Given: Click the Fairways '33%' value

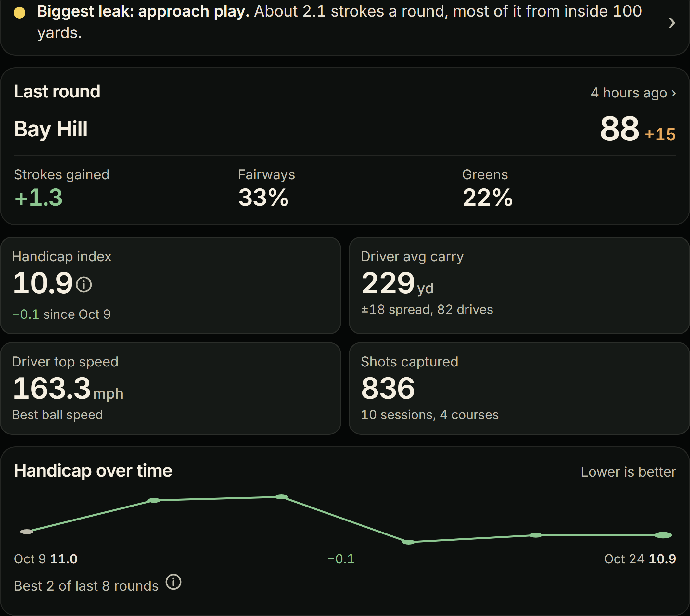Looking at the screenshot, I should click(263, 197).
